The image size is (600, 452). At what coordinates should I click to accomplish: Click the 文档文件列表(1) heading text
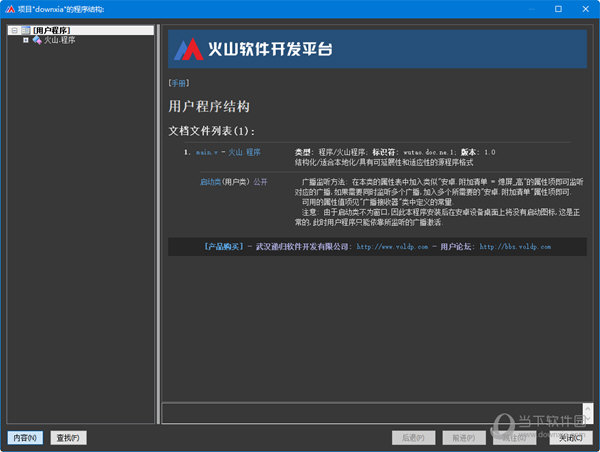212,131
